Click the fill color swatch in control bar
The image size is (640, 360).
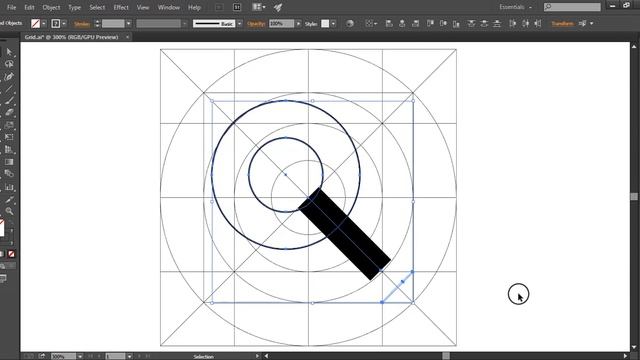point(36,24)
